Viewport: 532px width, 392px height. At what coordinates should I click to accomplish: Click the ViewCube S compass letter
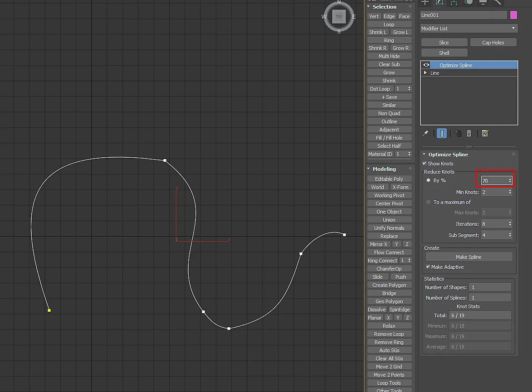click(x=339, y=32)
